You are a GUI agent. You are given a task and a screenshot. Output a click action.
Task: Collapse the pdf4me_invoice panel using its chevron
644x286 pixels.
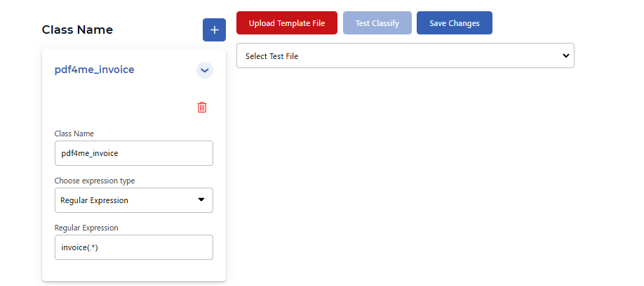205,70
